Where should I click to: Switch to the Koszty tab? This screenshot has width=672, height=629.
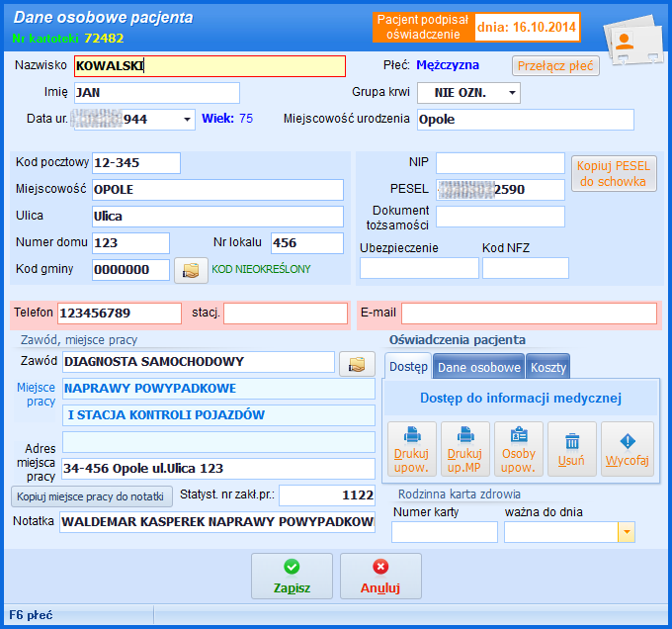(x=548, y=367)
